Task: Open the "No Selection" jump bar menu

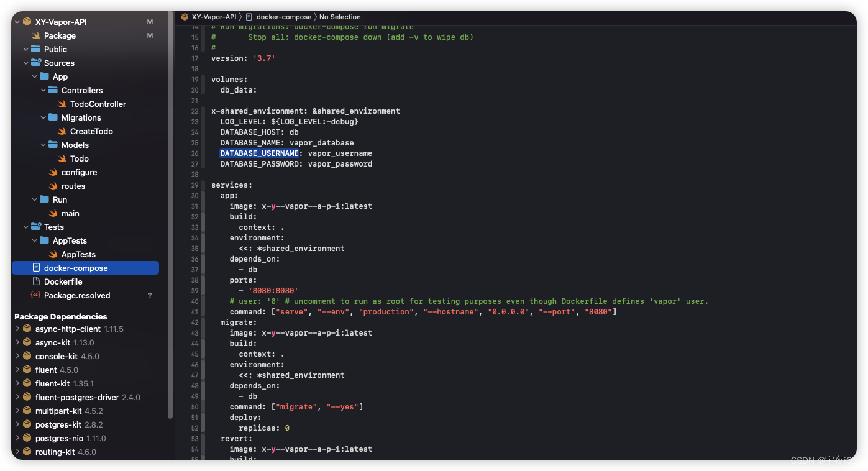Action: (340, 17)
